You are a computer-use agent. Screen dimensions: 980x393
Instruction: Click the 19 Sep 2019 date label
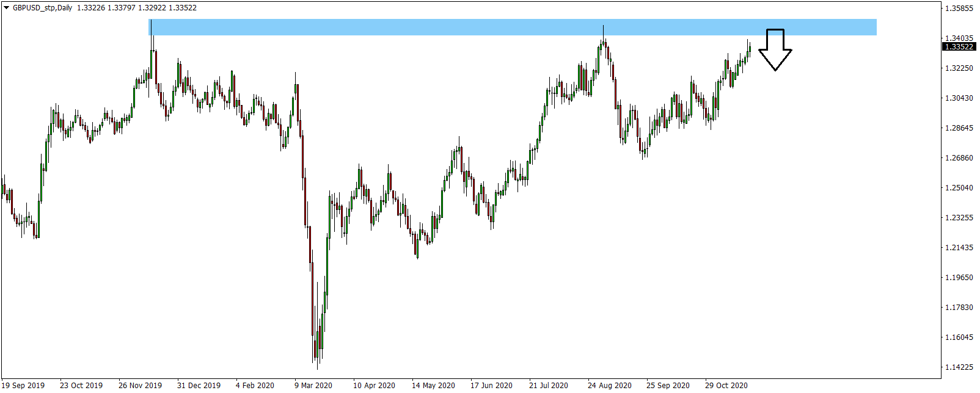(x=23, y=386)
